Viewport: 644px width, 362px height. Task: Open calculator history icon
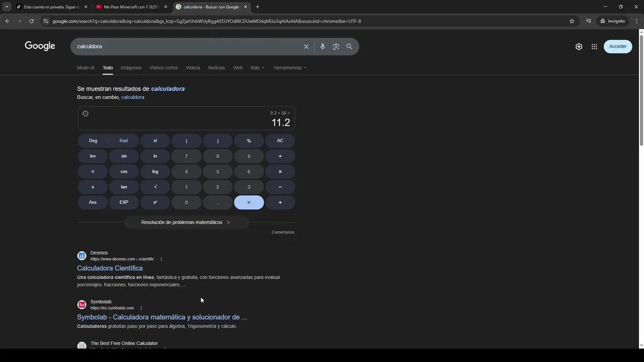85,114
